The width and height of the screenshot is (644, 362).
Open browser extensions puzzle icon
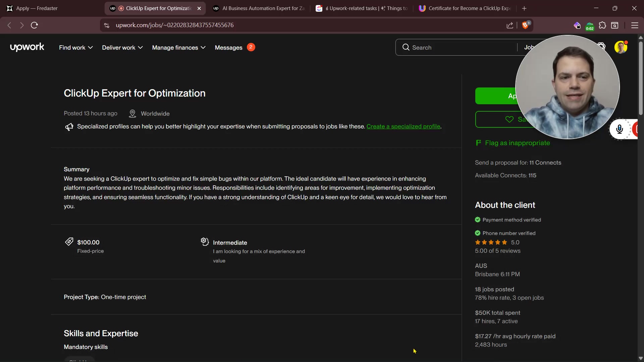point(602,25)
